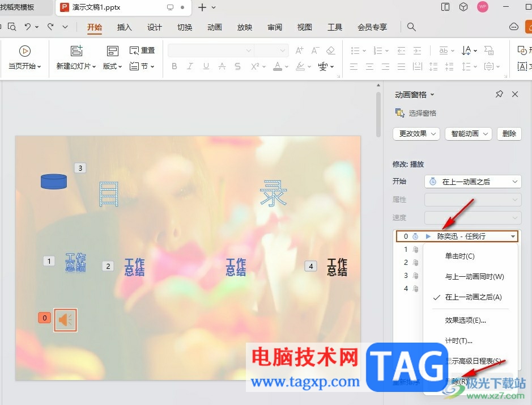The width and height of the screenshot is (532, 405).
Task: Click the user avatar icon
Action: tap(483, 7)
